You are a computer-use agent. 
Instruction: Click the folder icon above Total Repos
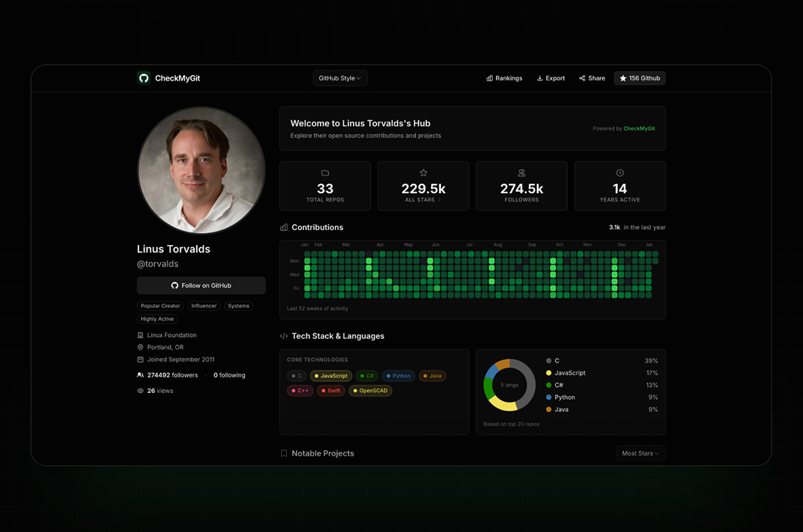[x=325, y=173]
